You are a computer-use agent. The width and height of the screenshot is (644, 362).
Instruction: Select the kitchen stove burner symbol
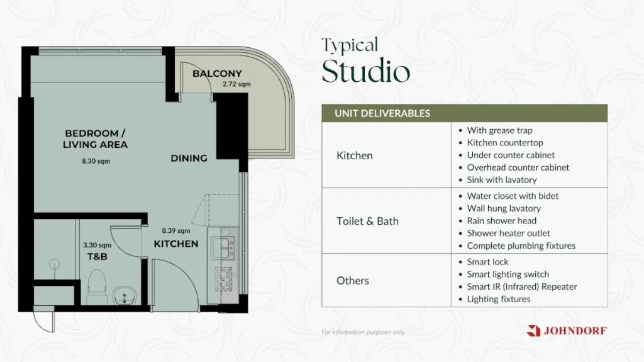(223, 279)
